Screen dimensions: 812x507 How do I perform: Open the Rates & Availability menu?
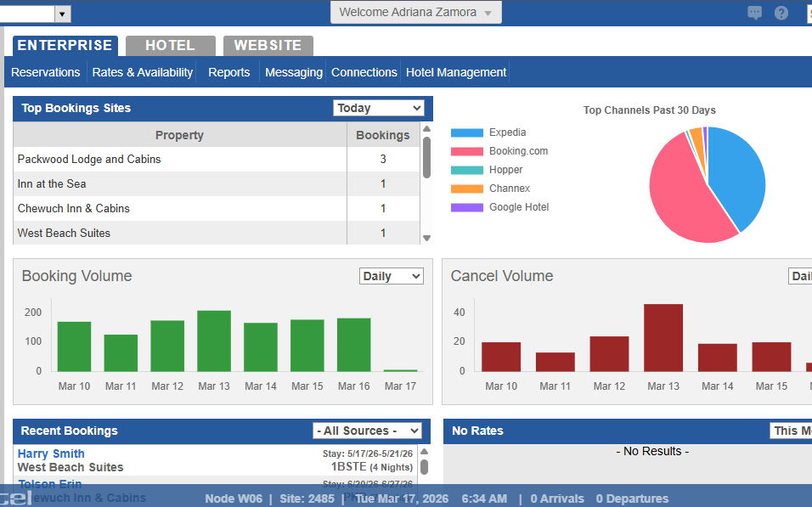pyautogui.click(x=143, y=72)
